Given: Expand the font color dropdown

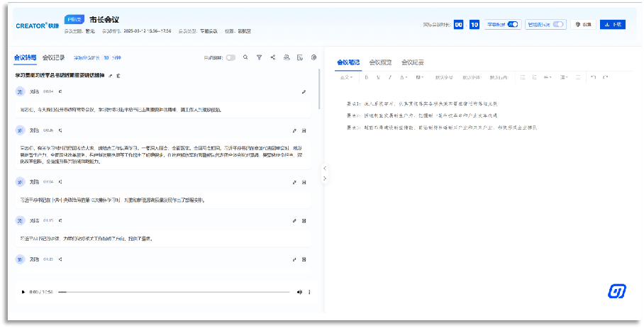Looking at the screenshot, I should [404, 77].
